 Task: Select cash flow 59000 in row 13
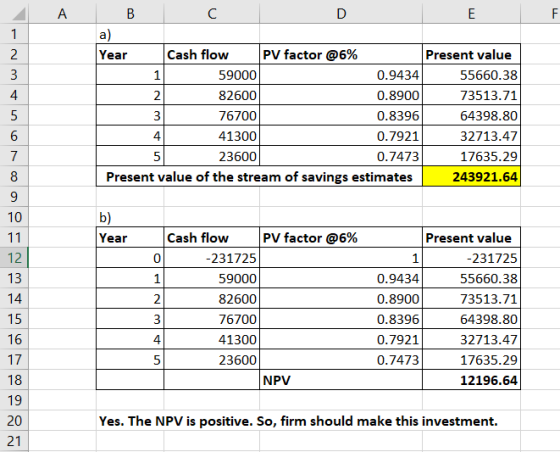[211, 278]
